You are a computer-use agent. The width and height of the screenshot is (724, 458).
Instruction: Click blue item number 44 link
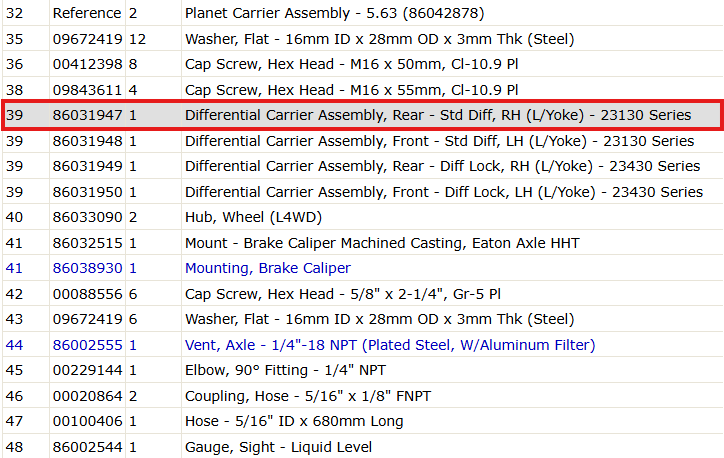pos(14,345)
